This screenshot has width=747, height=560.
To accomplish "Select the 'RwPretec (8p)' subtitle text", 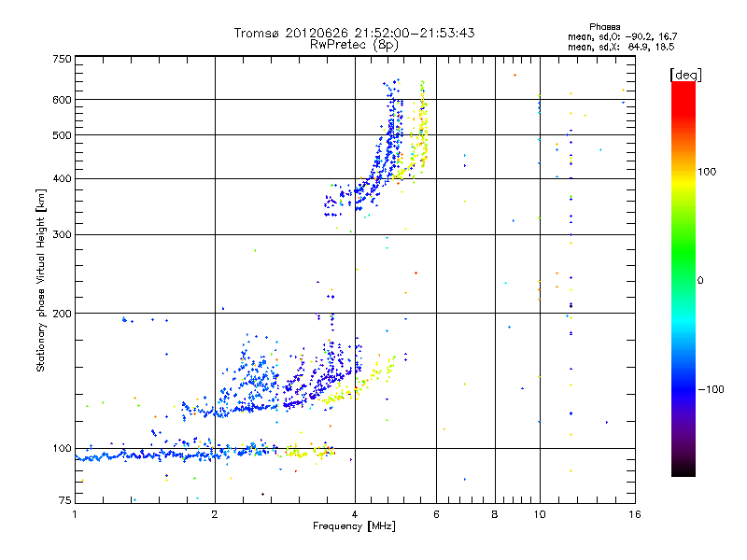I will click(x=354, y=45).
